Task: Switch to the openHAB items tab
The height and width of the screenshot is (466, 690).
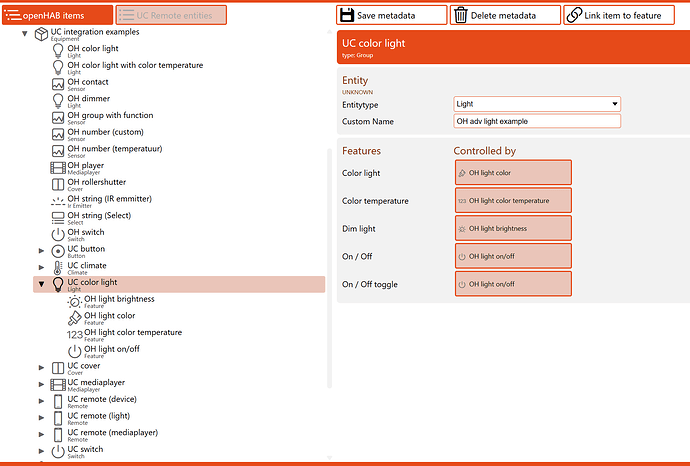Action: pos(58,15)
